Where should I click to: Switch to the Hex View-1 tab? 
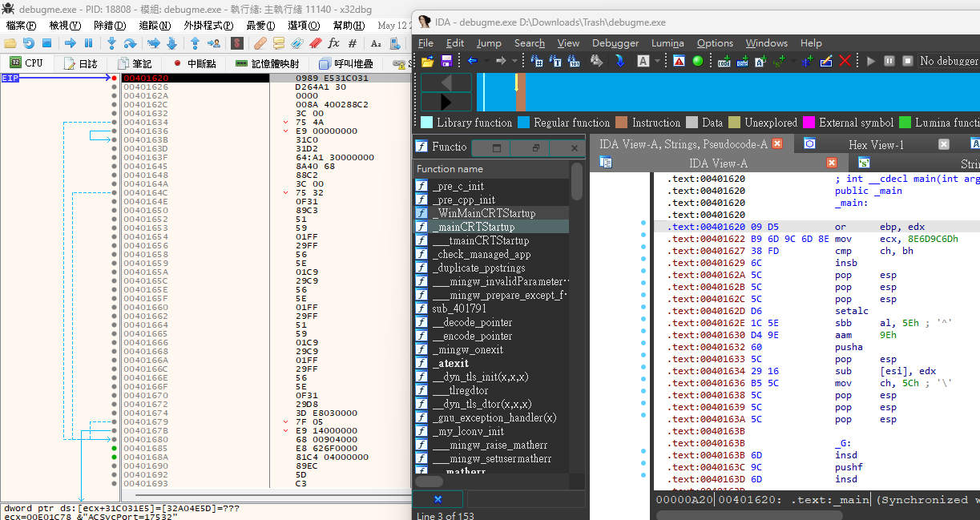[x=875, y=144]
